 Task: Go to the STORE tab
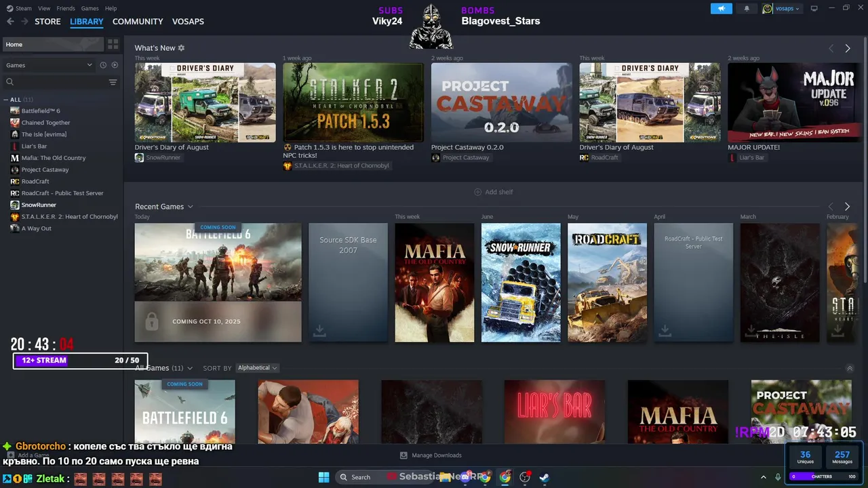coord(47,22)
